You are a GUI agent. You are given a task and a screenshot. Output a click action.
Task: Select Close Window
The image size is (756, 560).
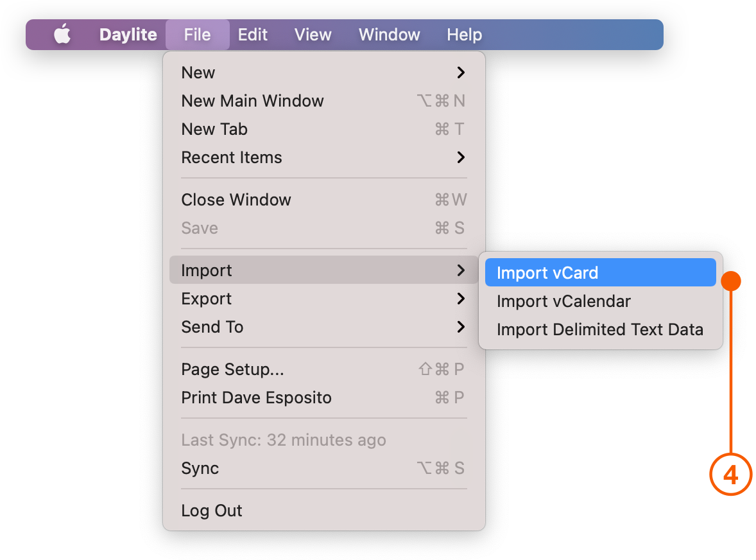click(323, 200)
